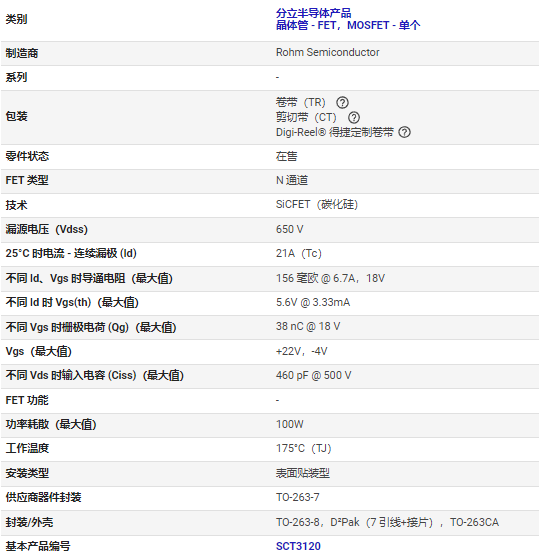Click the N 通道 FET type value
The image size is (539, 559).
click(292, 180)
